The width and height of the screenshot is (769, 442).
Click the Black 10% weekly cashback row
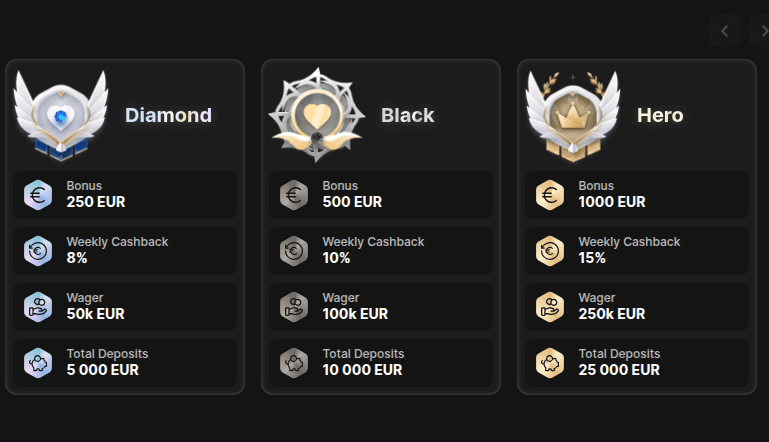click(381, 250)
